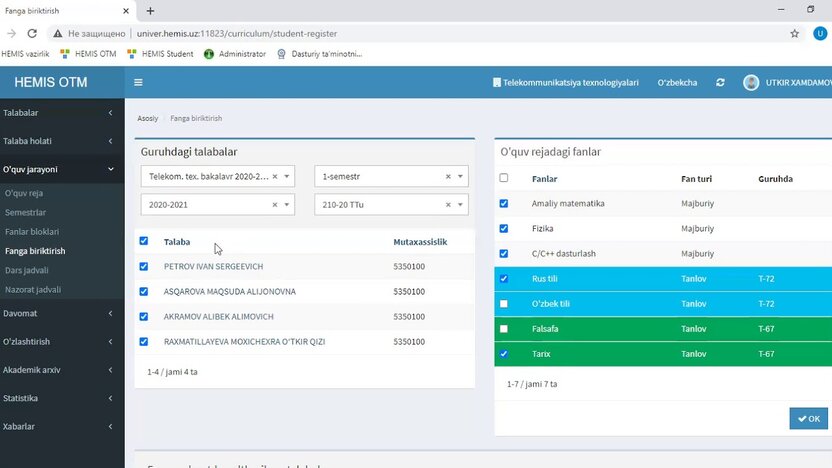Go to O'quv reja menu item
Image resolution: width=832 pixels, height=468 pixels.
coord(24,193)
